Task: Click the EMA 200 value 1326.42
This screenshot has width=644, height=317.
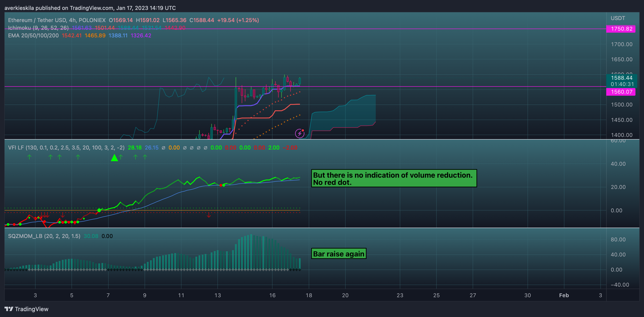Action: pos(141,36)
